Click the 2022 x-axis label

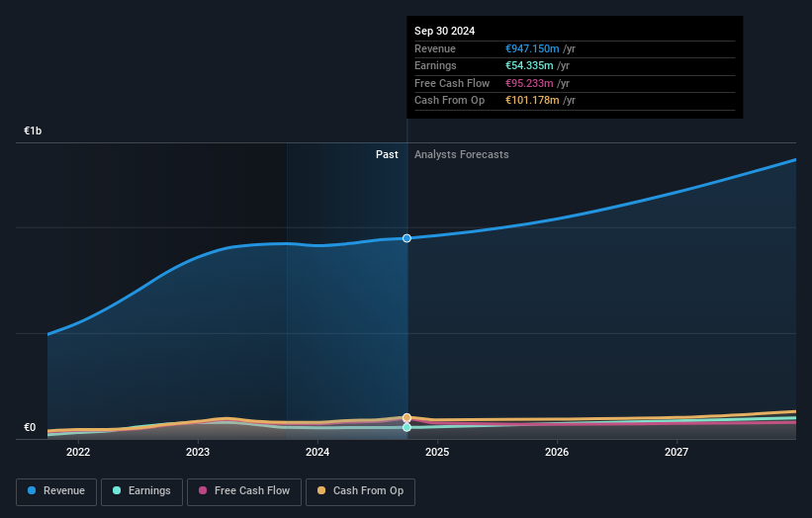78,453
